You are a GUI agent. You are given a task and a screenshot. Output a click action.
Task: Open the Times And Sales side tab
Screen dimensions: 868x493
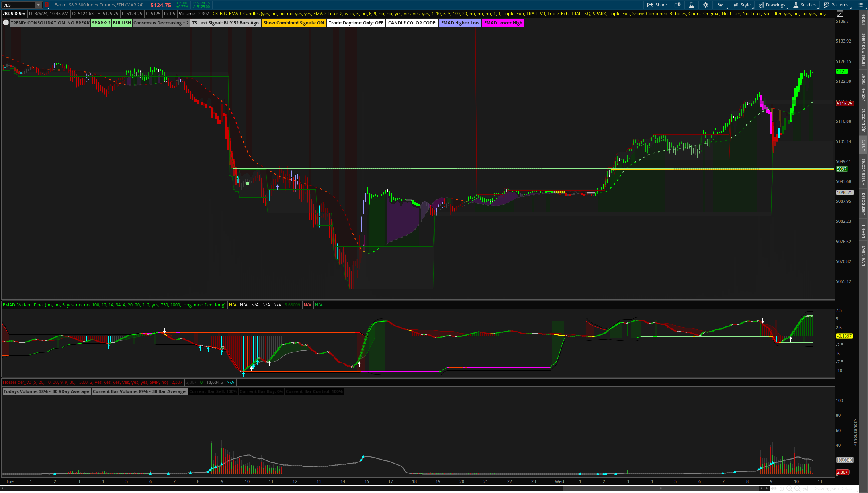pos(863,50)
